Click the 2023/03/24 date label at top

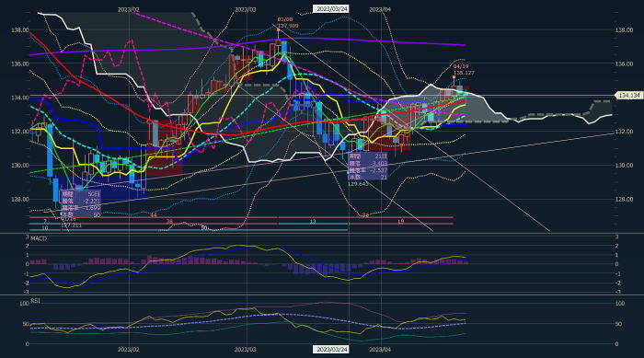coord(332,8)
